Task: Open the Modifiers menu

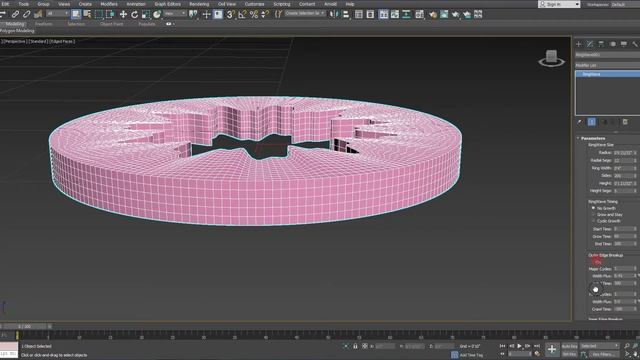Action: [109, 4]
